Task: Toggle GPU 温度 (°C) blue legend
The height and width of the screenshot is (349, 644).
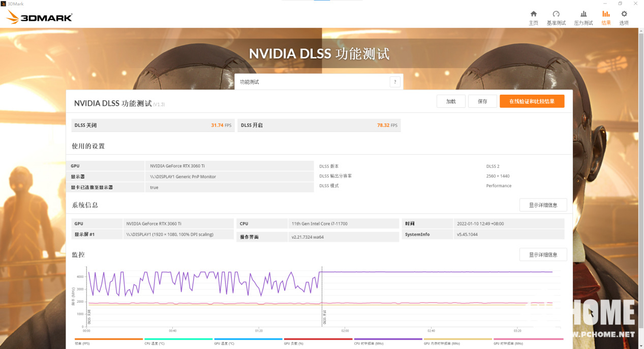Action: [248, 341]
